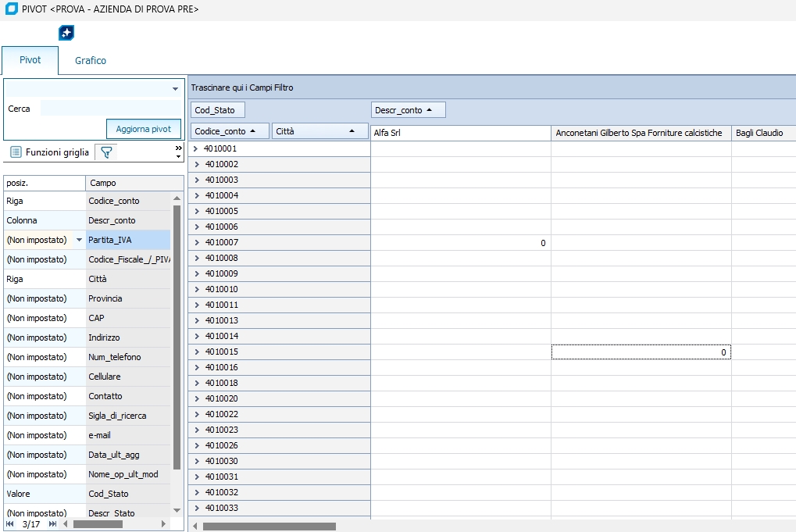This screenshot has width=796, height=532.
Task: Jump to the last record in navigator
Action: coord(53,524)
